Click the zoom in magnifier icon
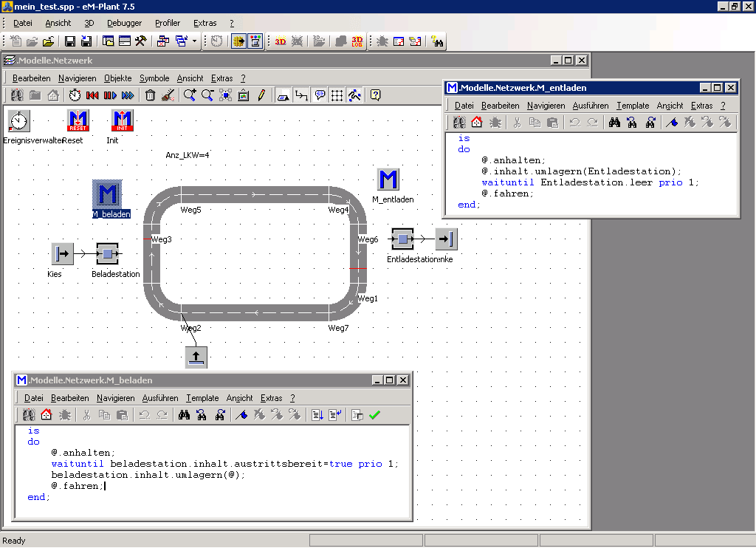Viewport: 756px width, 548px height. coord(190,95)
